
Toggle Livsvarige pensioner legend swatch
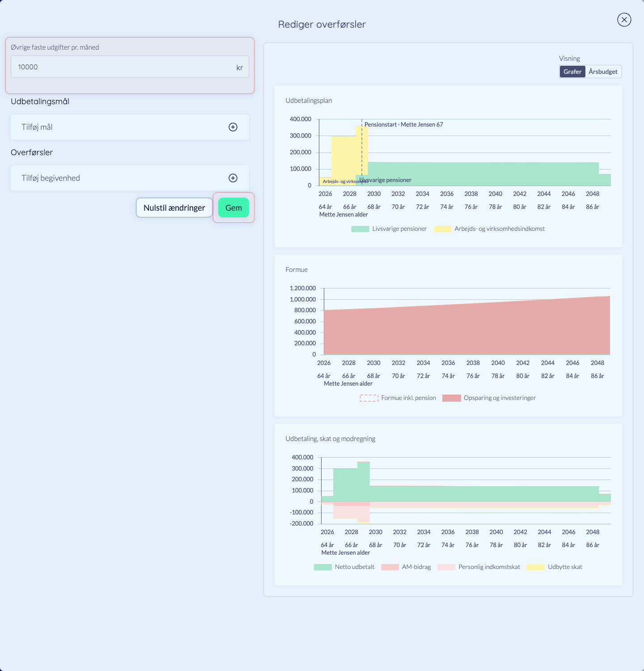click(360, 229)
